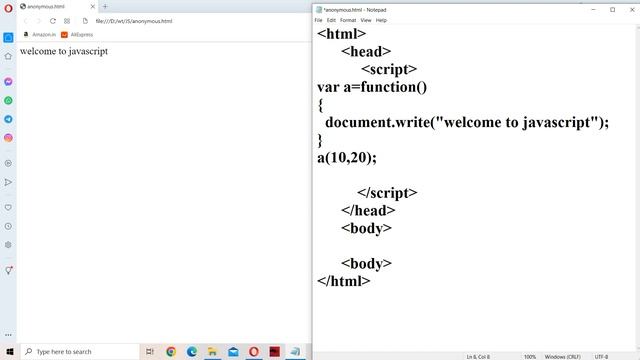Open pinboard/tips icon in Opera sidebar
The width and height of the screenshot is (640, 360).
8,270
